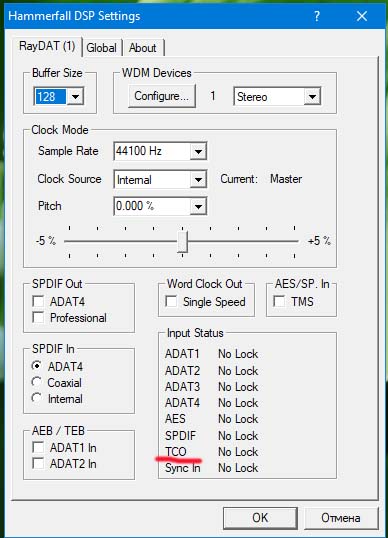
Task: Expand the Buffer Size dropdown arrow
Action: [x=75, y=96]
